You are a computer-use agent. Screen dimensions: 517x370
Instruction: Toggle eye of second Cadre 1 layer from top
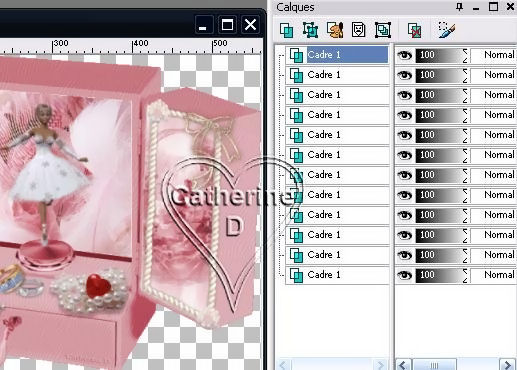pyautogui.click(x=405, y=75)
